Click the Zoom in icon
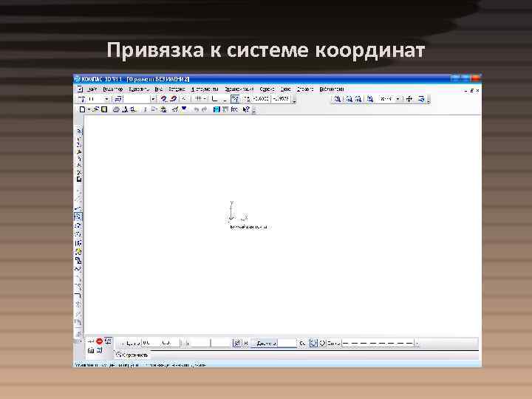The width and height of the screenshot is (532, 399). [349, 99]
